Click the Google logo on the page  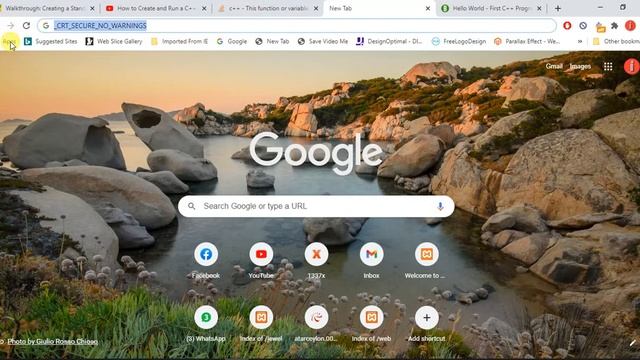click(316, 152)
